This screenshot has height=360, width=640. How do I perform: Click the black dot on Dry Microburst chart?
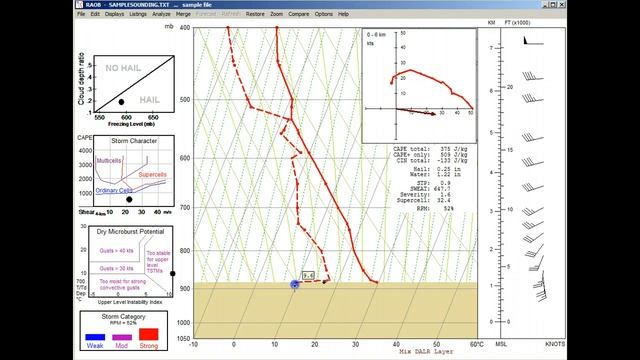(173, 273)
